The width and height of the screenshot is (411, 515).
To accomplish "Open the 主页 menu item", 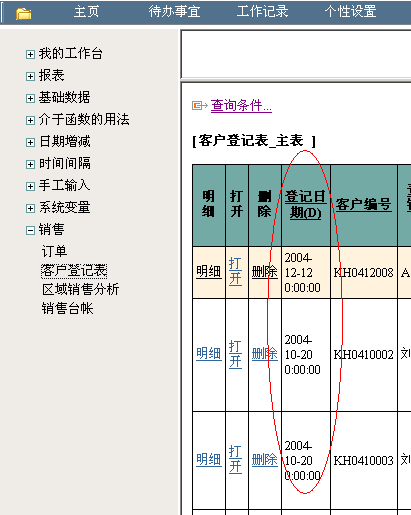I will (86, 11).
